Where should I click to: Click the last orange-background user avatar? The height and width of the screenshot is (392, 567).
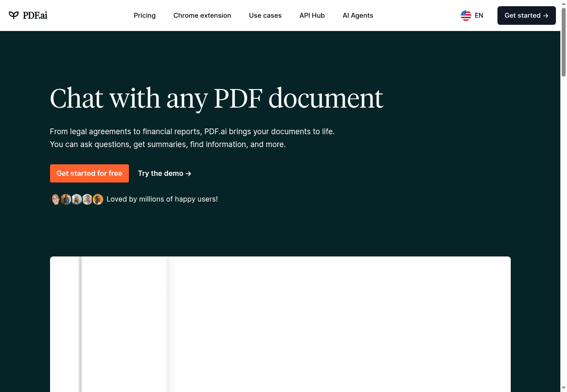pyautogui.click(x=98, y=199)
